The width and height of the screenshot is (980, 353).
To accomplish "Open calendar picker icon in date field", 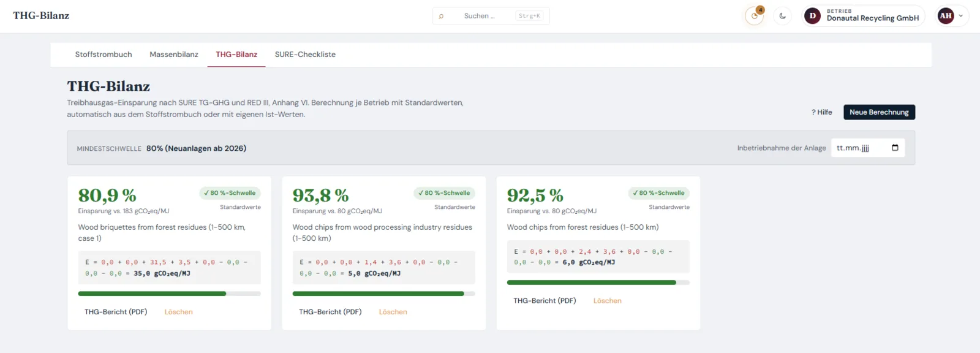I will (895, 148).
